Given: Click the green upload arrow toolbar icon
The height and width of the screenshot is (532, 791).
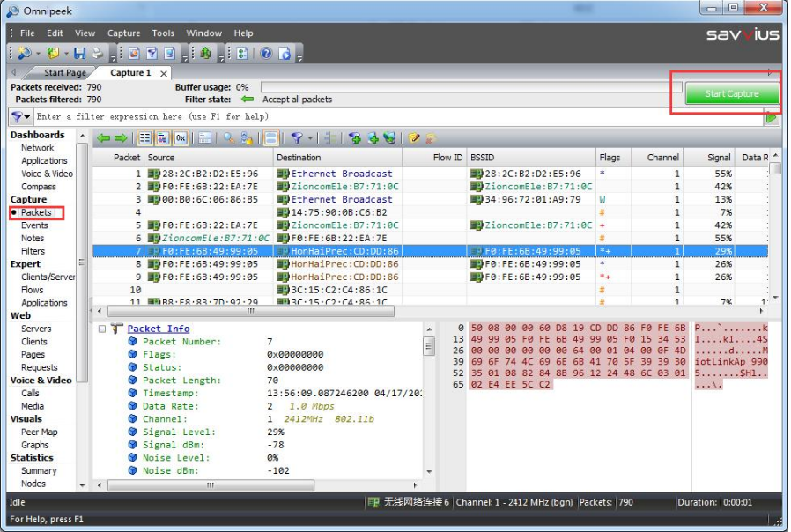Looking at the screenshot, I should [x=206, y=53].
